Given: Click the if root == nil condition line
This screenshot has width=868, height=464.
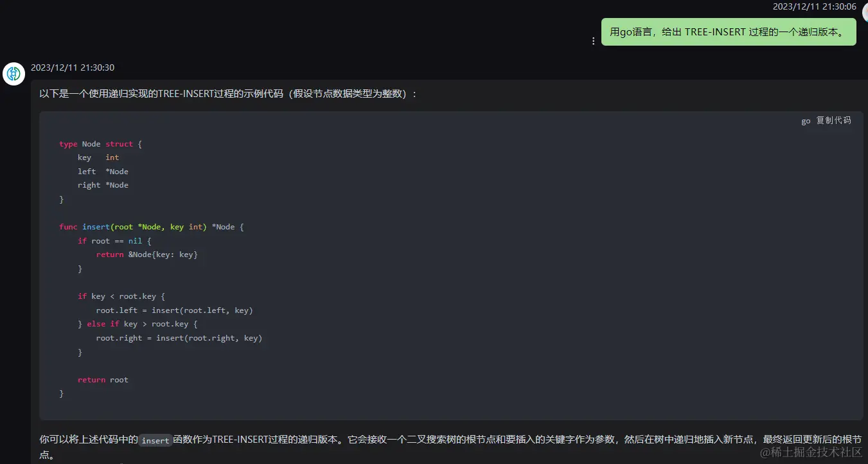Looking at the screenshot, I should pyautogui.click(x=114, y=240).
